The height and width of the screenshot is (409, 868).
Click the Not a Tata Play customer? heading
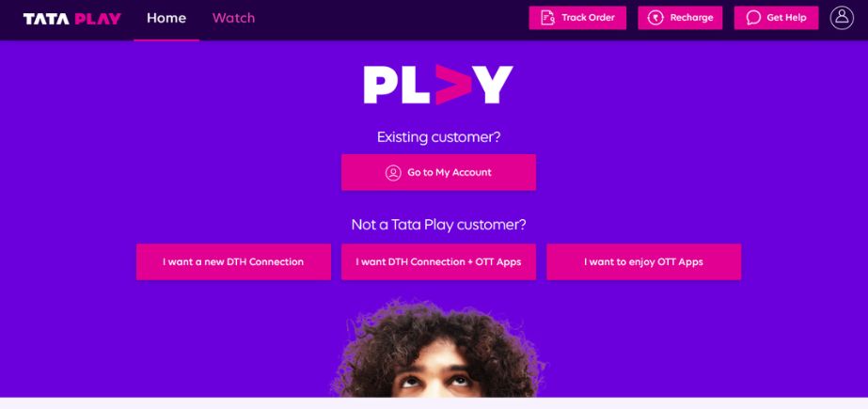[438, 225]
